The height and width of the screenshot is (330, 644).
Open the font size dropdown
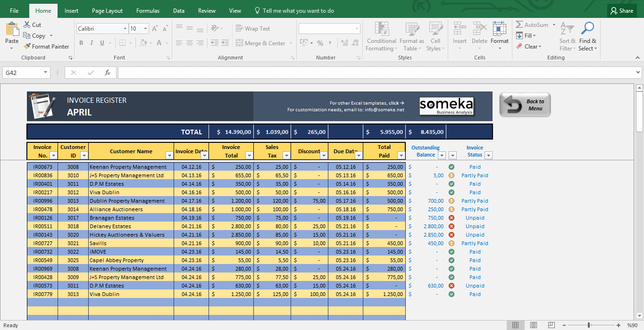point(146,28)
